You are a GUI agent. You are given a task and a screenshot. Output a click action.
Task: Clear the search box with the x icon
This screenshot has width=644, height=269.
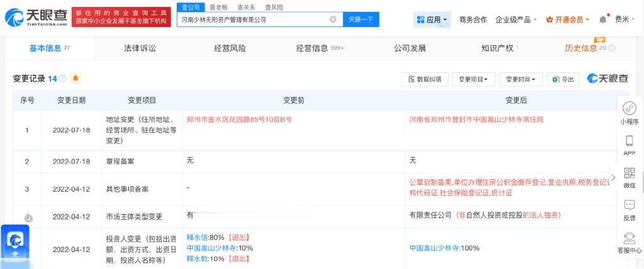pos(333,19)
